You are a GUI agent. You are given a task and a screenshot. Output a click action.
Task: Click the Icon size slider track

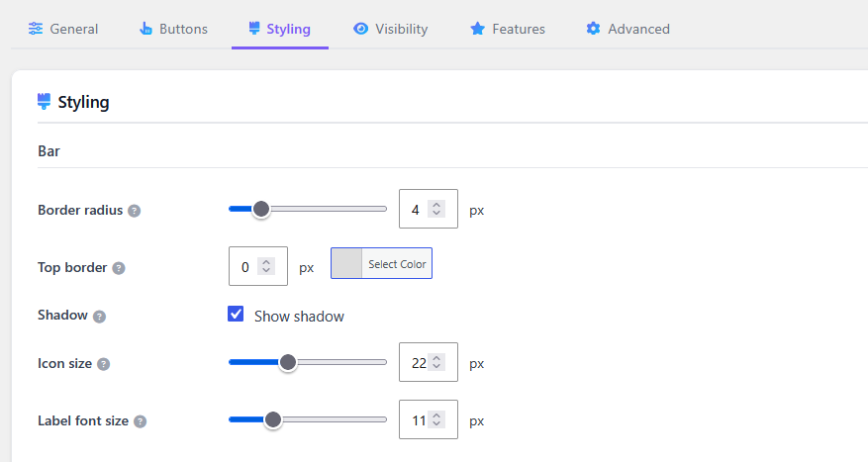[x=308, y=362]
